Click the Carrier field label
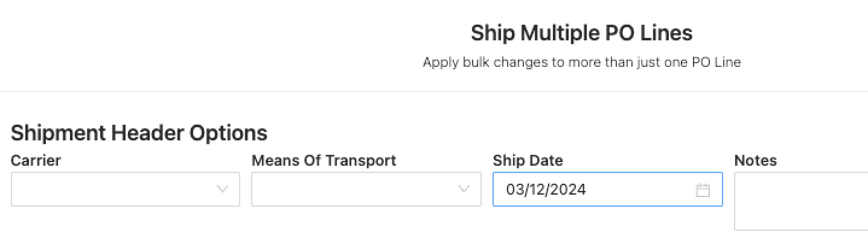The width and height of the screenshot is (868, 235). (x=36, y=160)
